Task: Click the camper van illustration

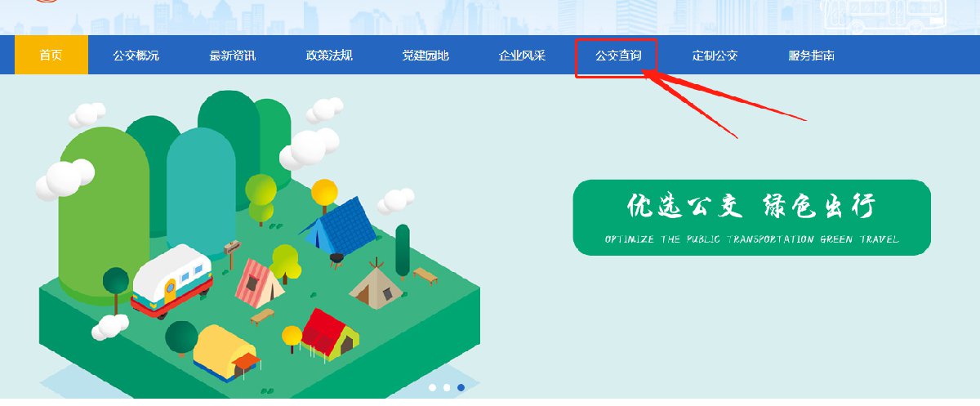Action: pos(171,281)
